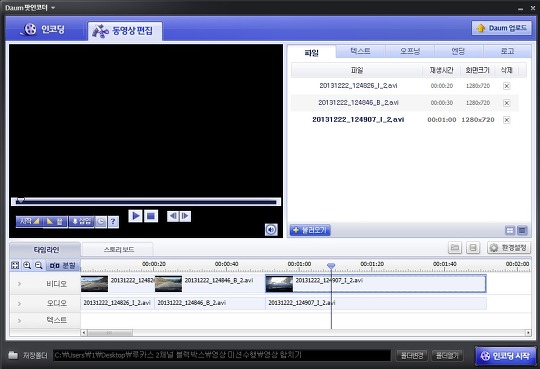540x369 pixels.
Task: Start encoding with 인코딩 시작 button
Action: (505, 356)
